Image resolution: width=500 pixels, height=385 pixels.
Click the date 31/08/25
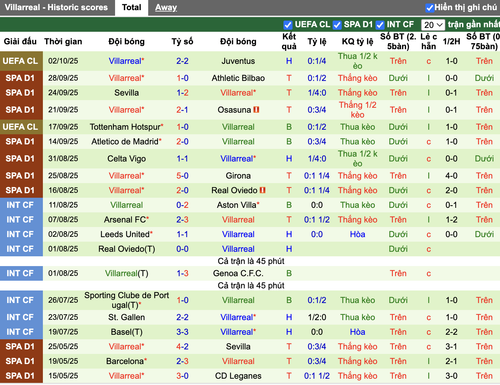pyautogui.click(x=63, y=159)
